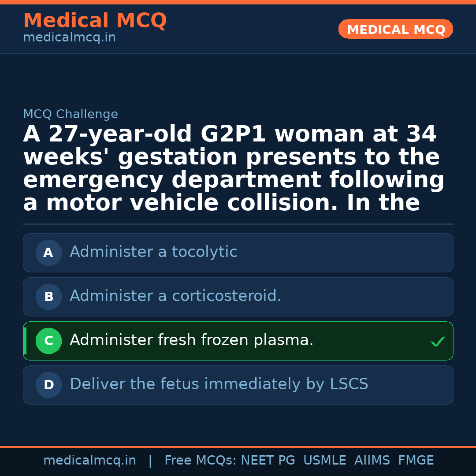Open medicalmcq.in link under header title
This screenshot has height=476, width=476.
[x=69, y=38]
